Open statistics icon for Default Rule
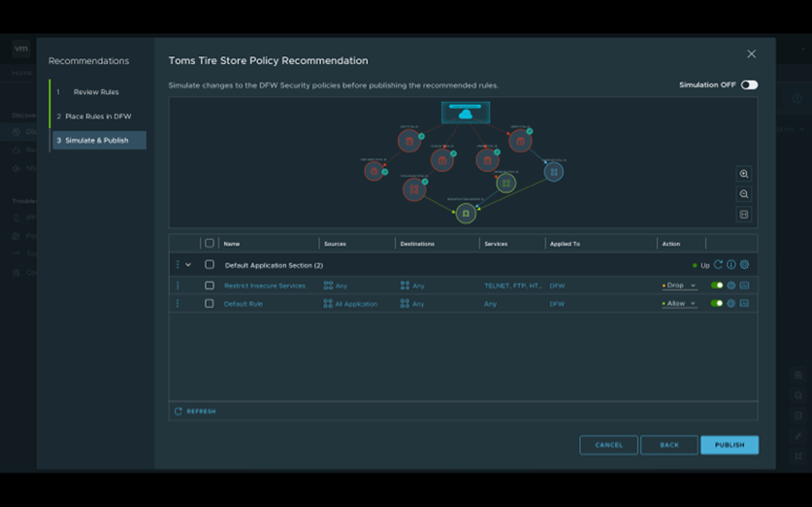This screenshot has height=507, width=812. [744, 303]
